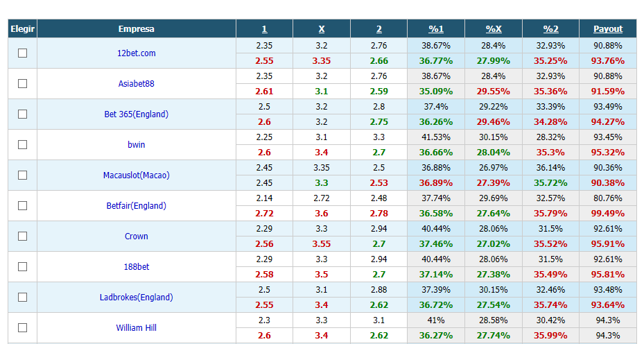Viewport: 644px width, 344px height.
Task: Click Betfair current draw odds 3.6
Action: [322, 214]
